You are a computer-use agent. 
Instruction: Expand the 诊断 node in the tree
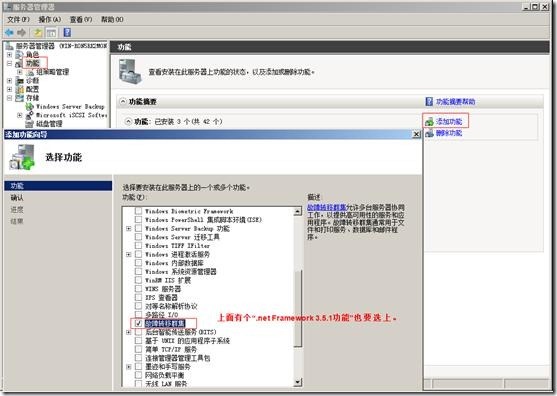click(x=10, y=81)
